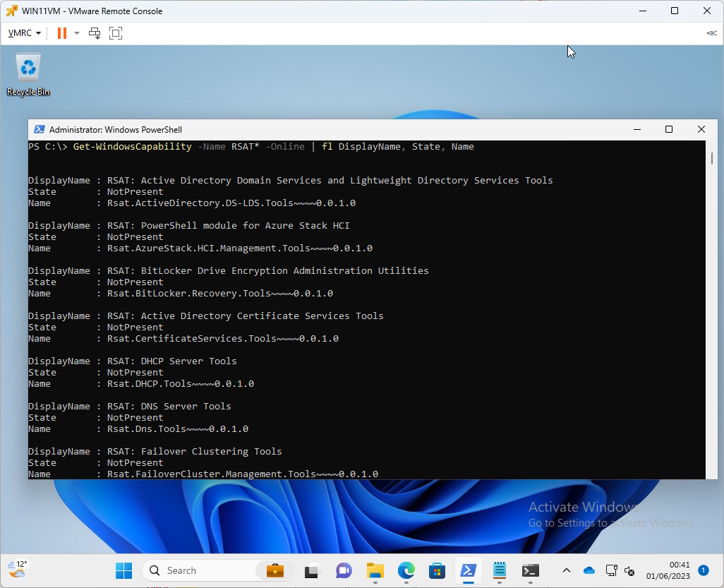
Task: Open the Chat (Teams) taskbar icon
Action: pyautogui.click(x=344, y=571)
